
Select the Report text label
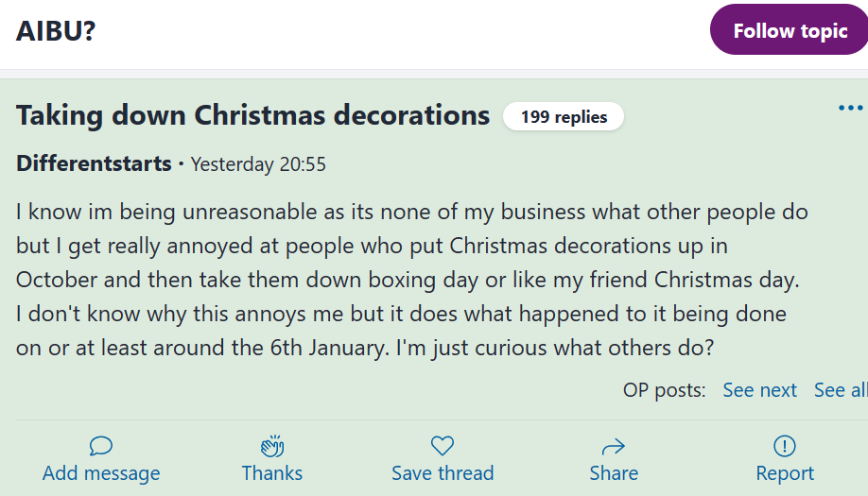pyautogui.click(x=784, y=473)
